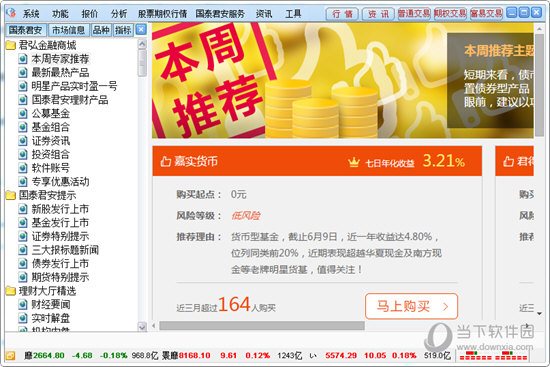
Task: Click the page icon beside 本周专家推荐
Action: coord(23,59)
